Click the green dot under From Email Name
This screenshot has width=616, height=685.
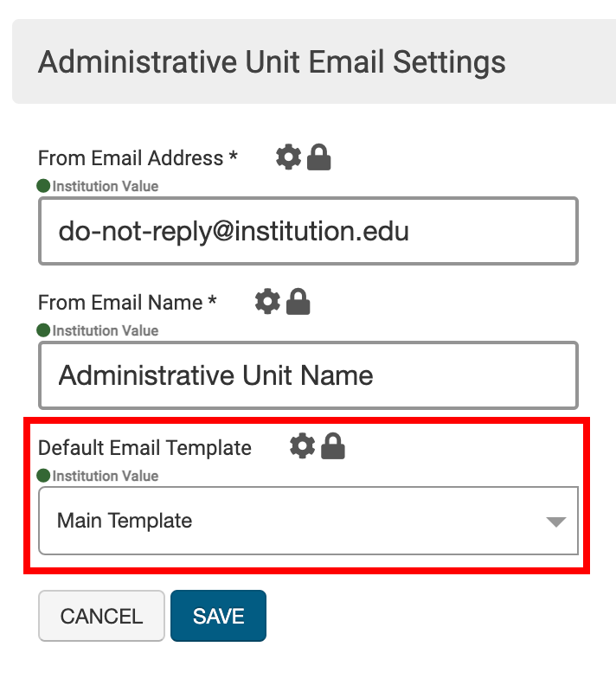[x=43, y=330]
